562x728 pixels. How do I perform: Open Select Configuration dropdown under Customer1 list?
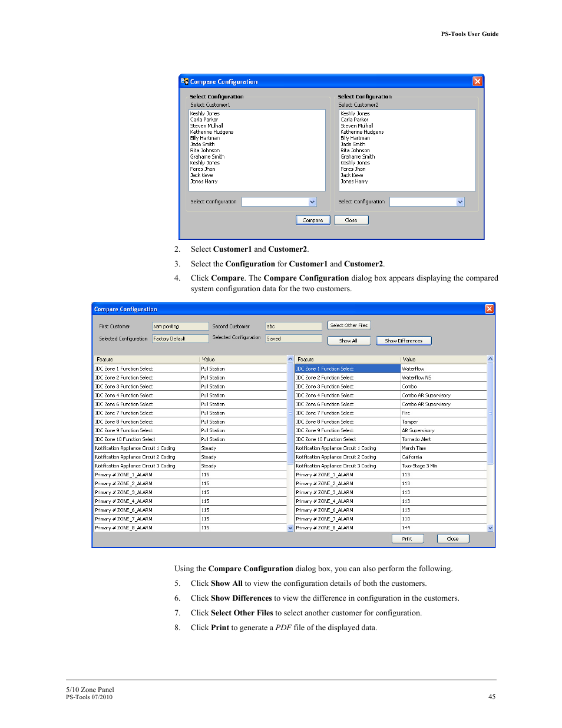point(312,202)
